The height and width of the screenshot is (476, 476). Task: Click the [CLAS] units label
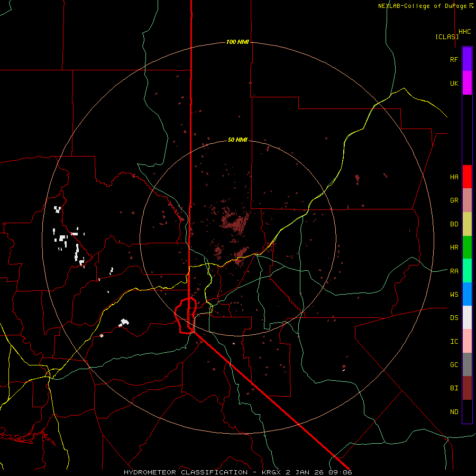tap(447, 36)
